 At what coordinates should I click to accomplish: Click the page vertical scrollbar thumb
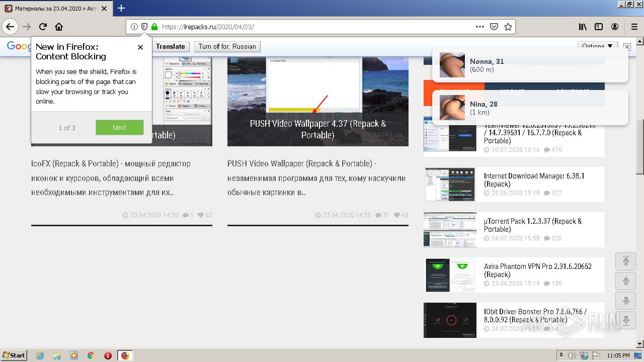640,147
